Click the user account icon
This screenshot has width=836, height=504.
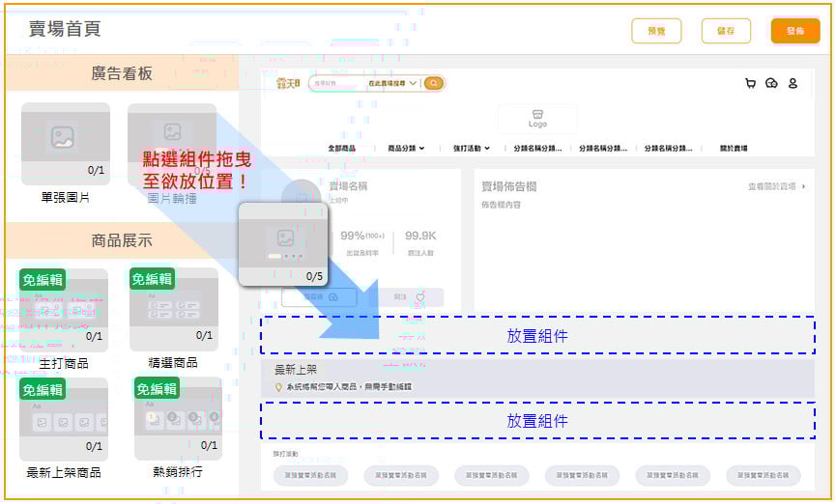(x=793, y=84)
